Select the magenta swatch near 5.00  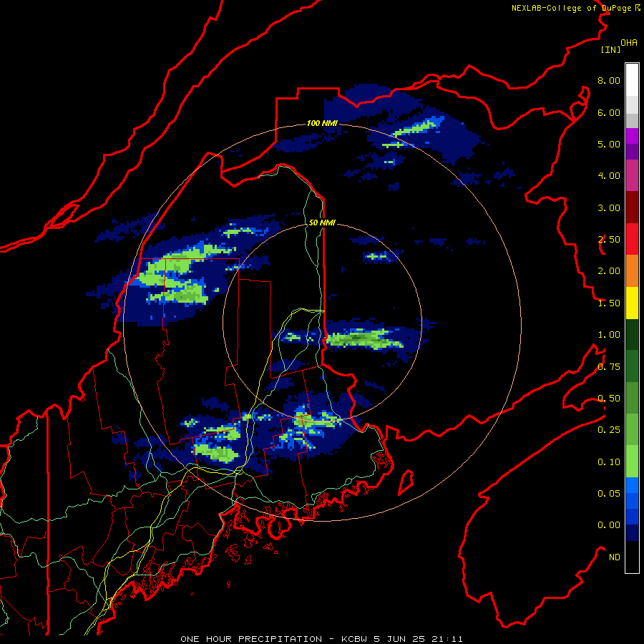pyautogui.click(x=632, y=136)
